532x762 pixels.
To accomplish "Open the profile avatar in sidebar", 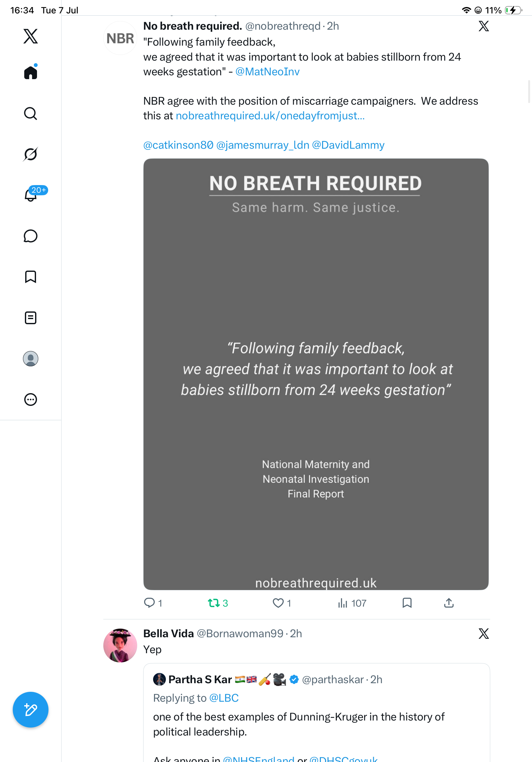I will [x=31, y=359].
